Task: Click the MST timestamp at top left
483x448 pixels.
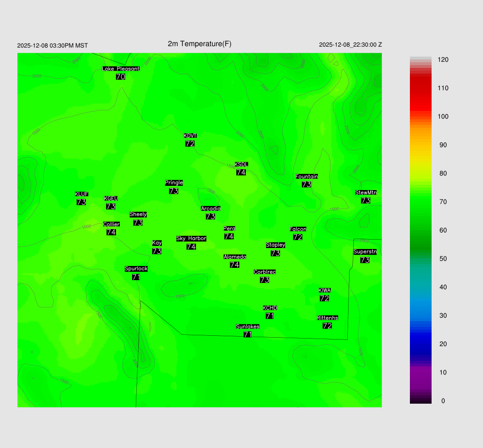Action: (52, 46)
